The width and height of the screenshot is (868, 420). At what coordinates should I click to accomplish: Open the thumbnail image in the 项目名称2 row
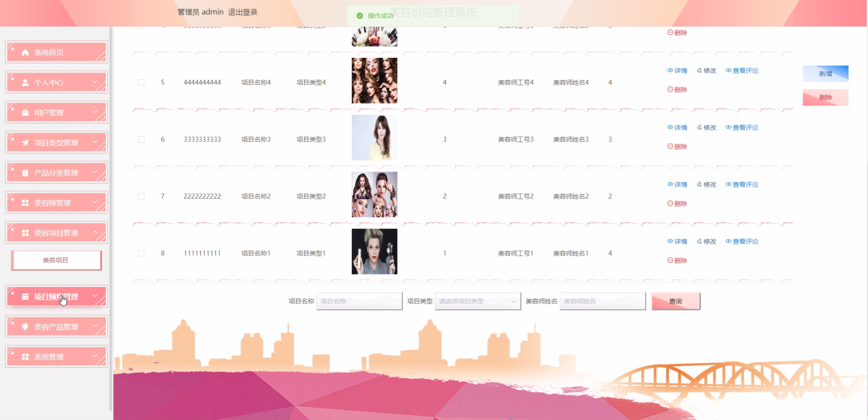374,194
